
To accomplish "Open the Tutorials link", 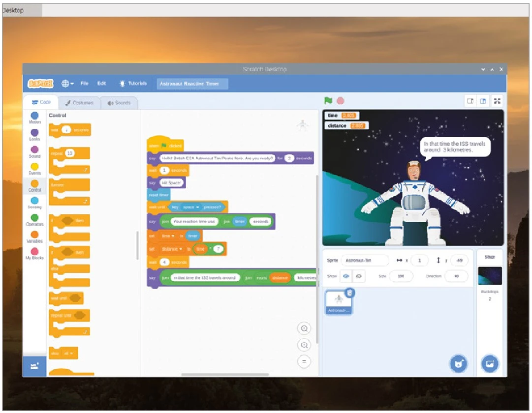I will click(133, 84).
